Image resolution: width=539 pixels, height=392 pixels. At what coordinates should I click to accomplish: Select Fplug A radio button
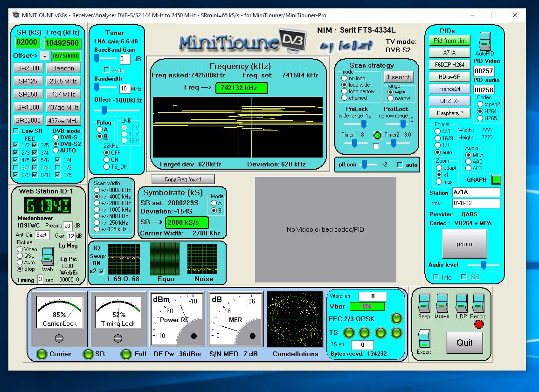tap(100, 130)
